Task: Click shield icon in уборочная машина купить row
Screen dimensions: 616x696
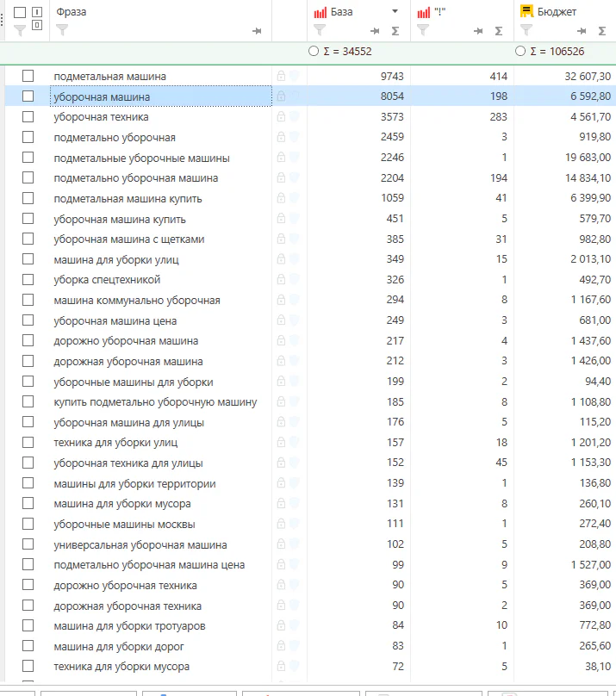Action: point(295,219)
